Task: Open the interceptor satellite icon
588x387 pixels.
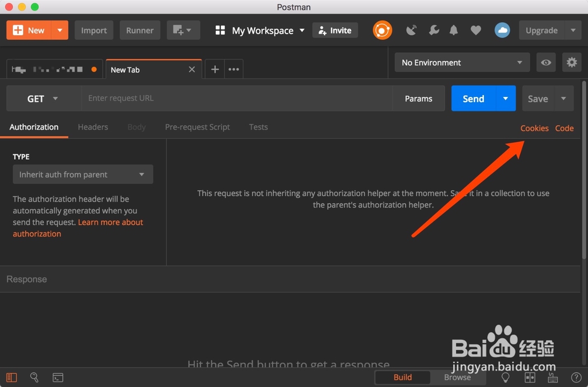Action: point(412,30)
